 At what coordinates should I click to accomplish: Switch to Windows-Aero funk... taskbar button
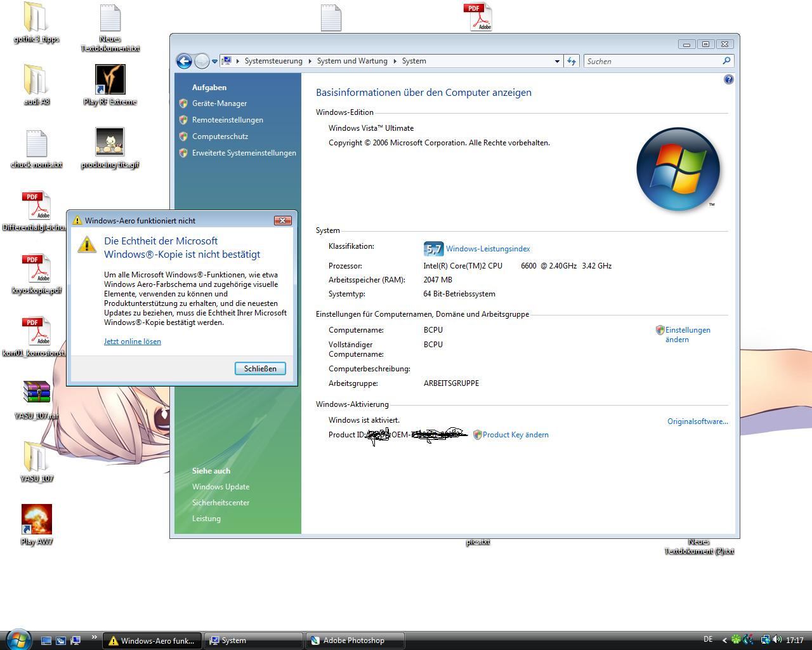(152, 640)
